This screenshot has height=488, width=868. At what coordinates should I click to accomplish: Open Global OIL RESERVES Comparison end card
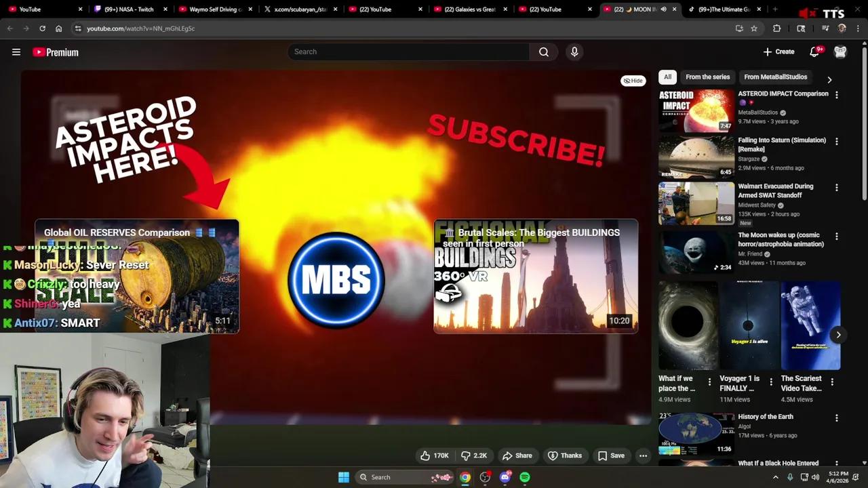pyautogui.click(x=137, y=276)
